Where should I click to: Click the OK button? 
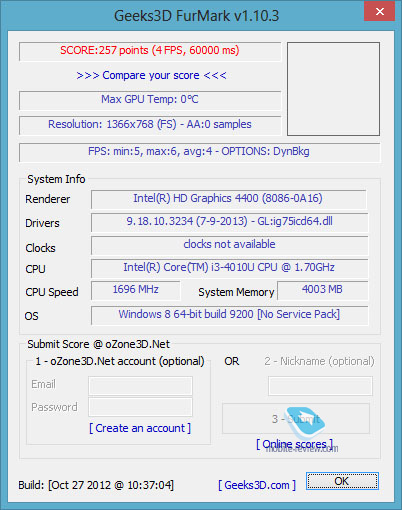tap(342, 481)
